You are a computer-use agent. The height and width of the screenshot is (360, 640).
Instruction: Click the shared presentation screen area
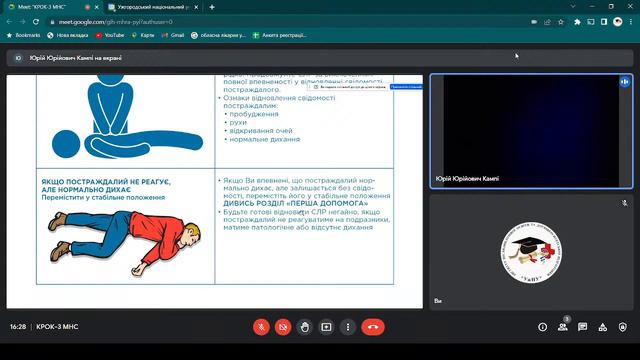point(215,191)
